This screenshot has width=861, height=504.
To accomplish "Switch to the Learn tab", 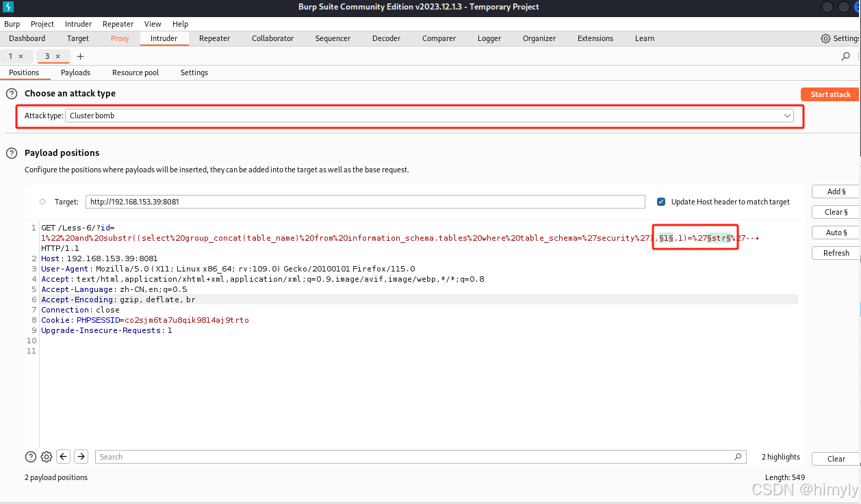I will pos(645,38).
